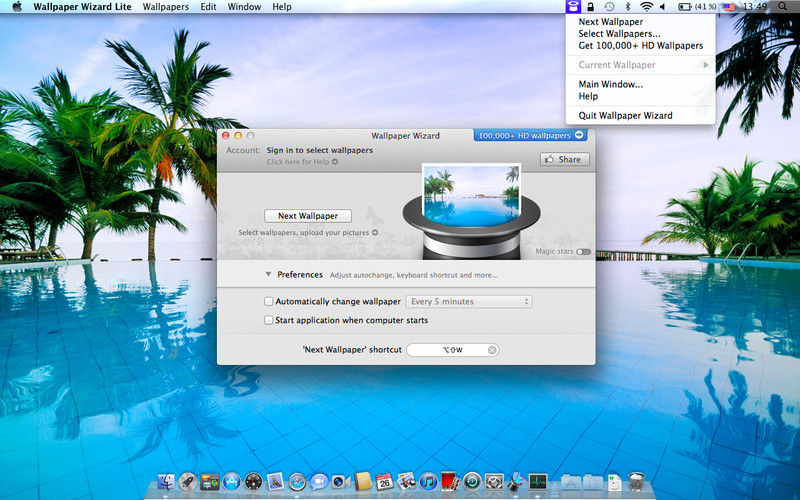The width and height of the screenshot is (800, 500).
Task: Click the 100,000+ HD wallpapers banner
Action: (530, 135)
